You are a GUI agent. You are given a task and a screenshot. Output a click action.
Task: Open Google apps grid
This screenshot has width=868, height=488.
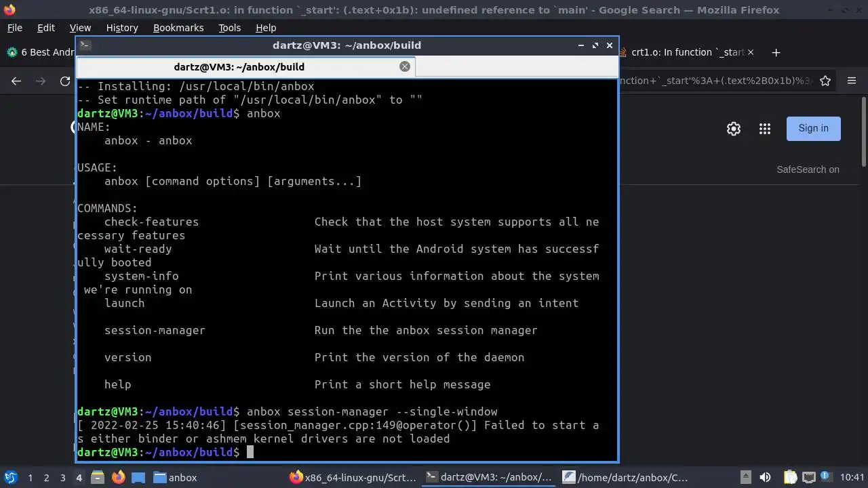coord(765,129)
